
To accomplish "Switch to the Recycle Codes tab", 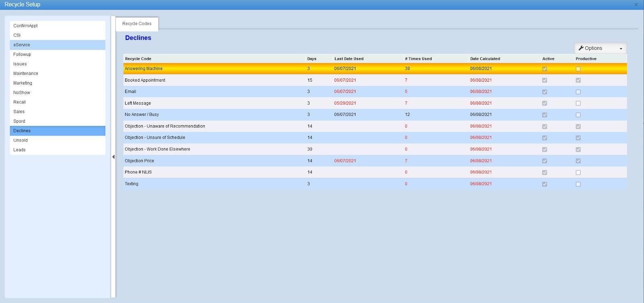I will 137,24.
